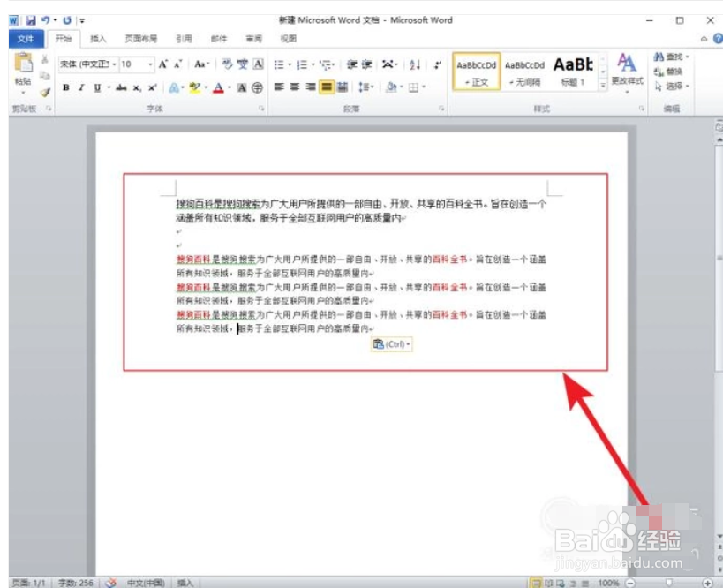
Task: Expand the Paste Options (Ctrl) popup
Action: point(391,344)
